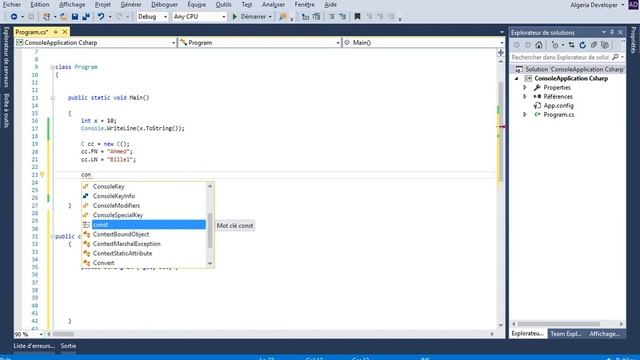Click the split editor handle above the scrollbar

(x=501, y=53)
